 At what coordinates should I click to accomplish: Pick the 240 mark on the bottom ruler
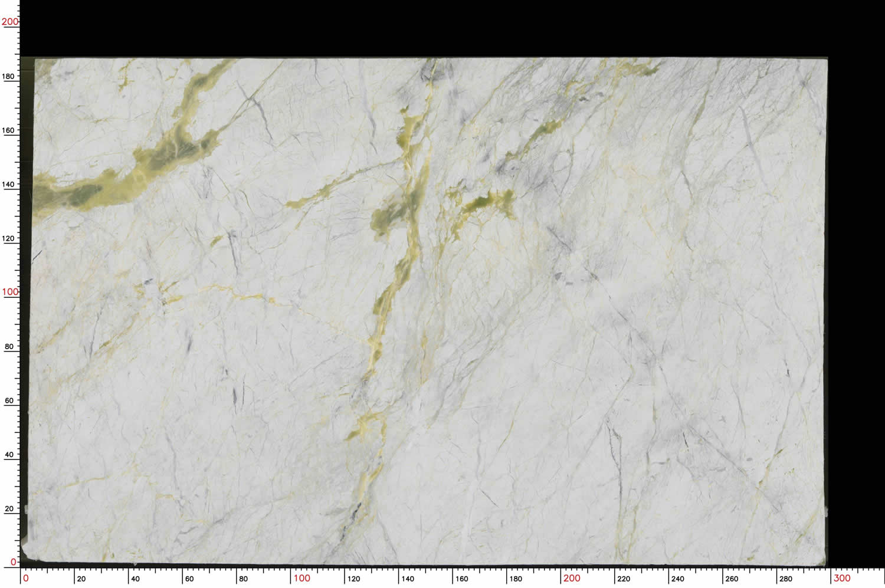coord(678,579)
